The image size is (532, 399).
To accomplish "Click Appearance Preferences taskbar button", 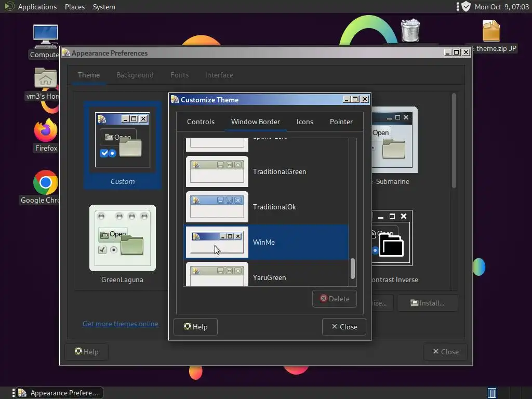I will pos(60,393).
